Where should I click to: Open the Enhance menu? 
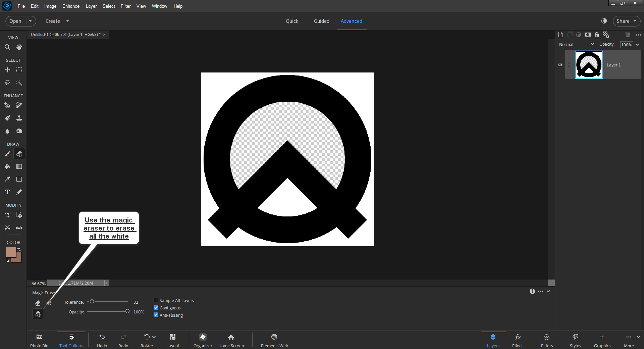click(x=70, y=6)
